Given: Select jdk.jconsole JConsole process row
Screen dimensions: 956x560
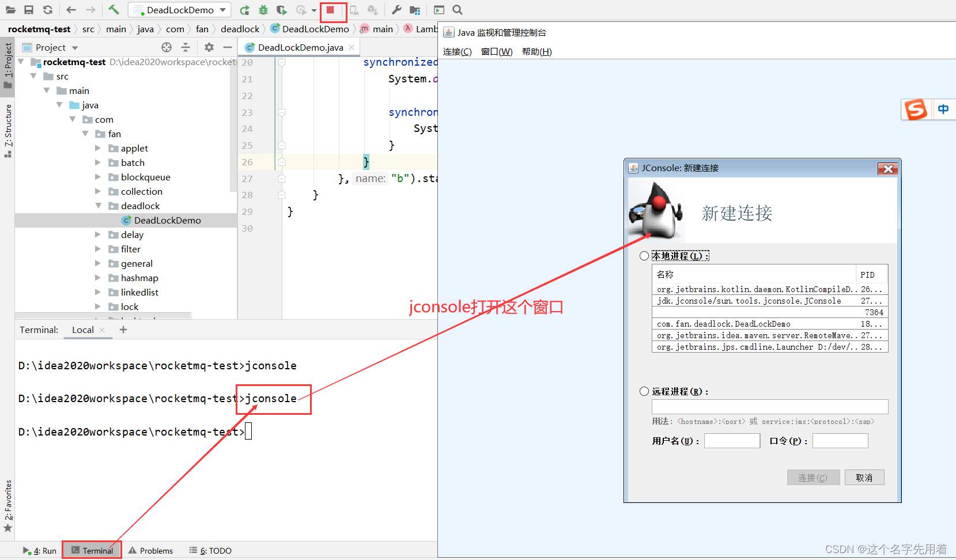Looking at the screenshot, I should pyautogui.click(x=770, y=301).
